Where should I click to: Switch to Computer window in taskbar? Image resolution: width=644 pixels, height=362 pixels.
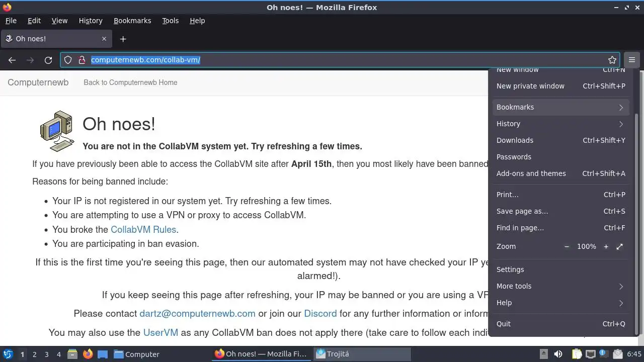160,354
